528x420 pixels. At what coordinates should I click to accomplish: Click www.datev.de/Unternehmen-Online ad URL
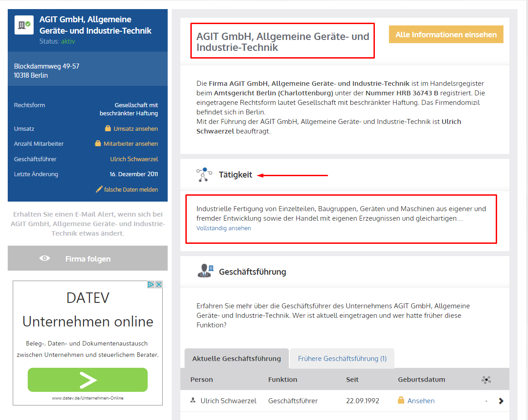click(88, 398)
